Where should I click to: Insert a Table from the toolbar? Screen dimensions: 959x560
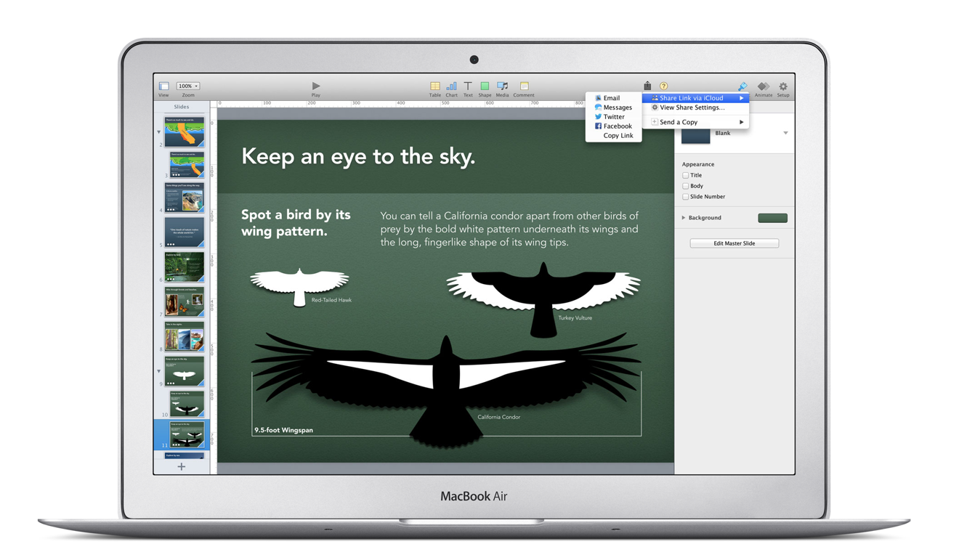tap(434, 86)
